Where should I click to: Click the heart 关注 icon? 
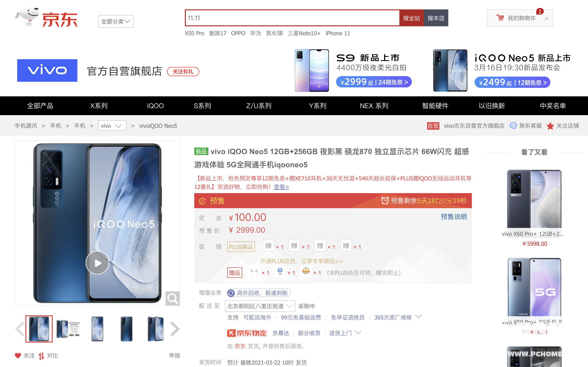pos(18,355)
